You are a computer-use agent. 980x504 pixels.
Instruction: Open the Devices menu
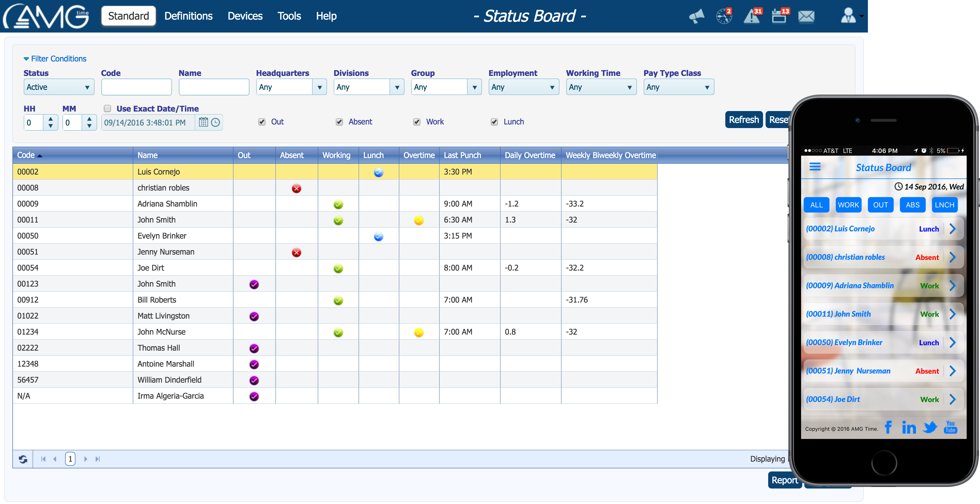(245, 16)
